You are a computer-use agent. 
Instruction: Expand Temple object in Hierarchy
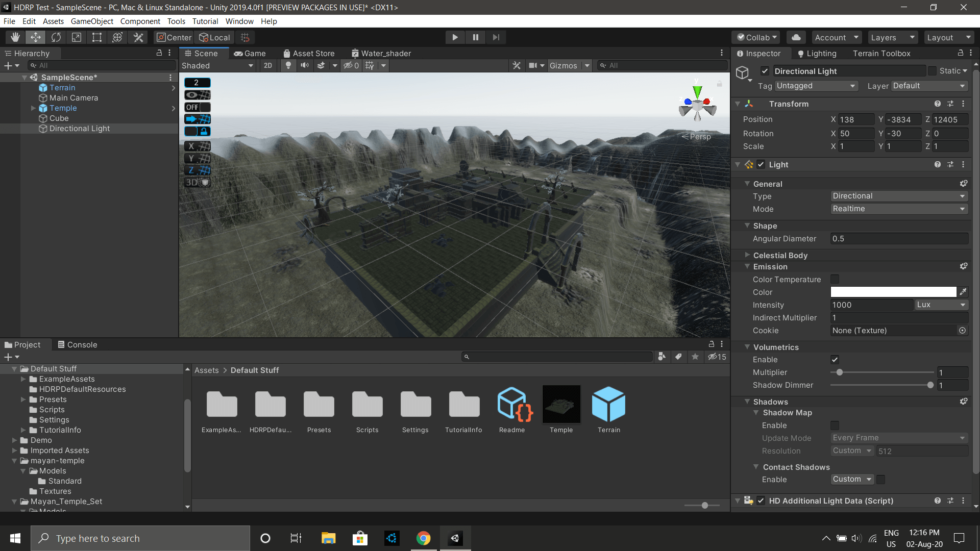pyautogui.click(x=33, y=108)
